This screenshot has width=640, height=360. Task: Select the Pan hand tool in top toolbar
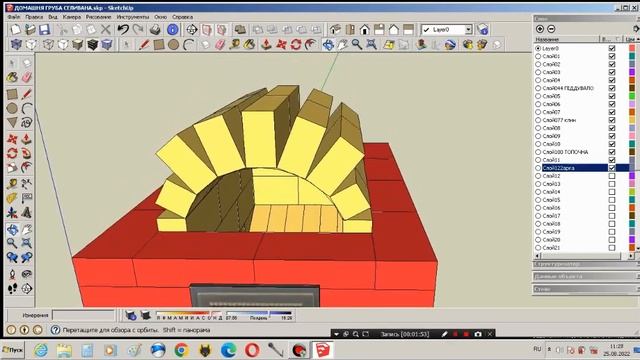tap(342, 44)
